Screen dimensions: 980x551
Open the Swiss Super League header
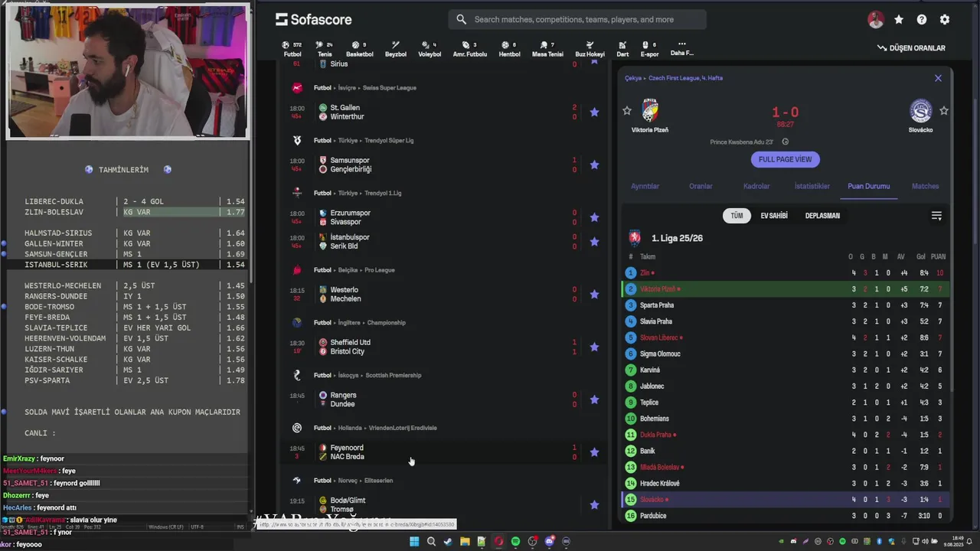[390, 88]
